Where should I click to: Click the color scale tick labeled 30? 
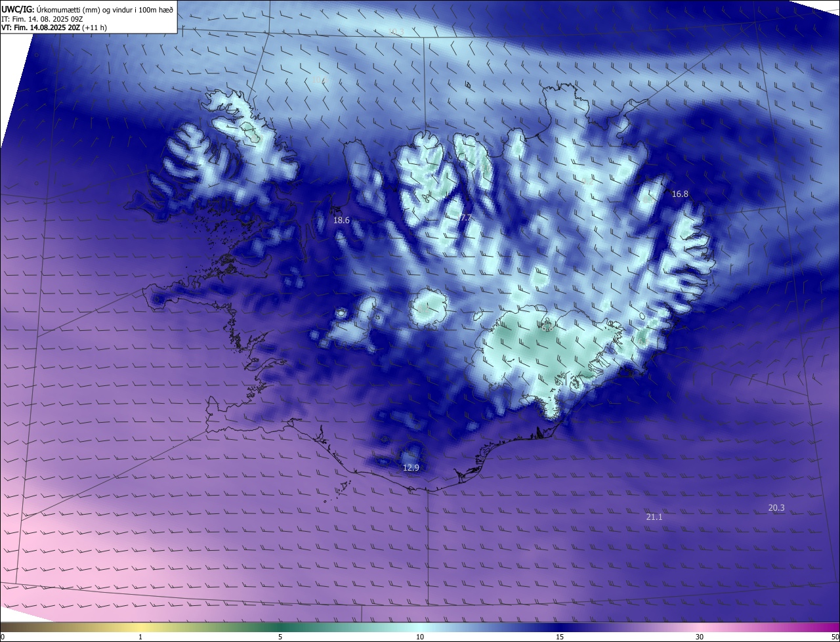coord(700,637)
